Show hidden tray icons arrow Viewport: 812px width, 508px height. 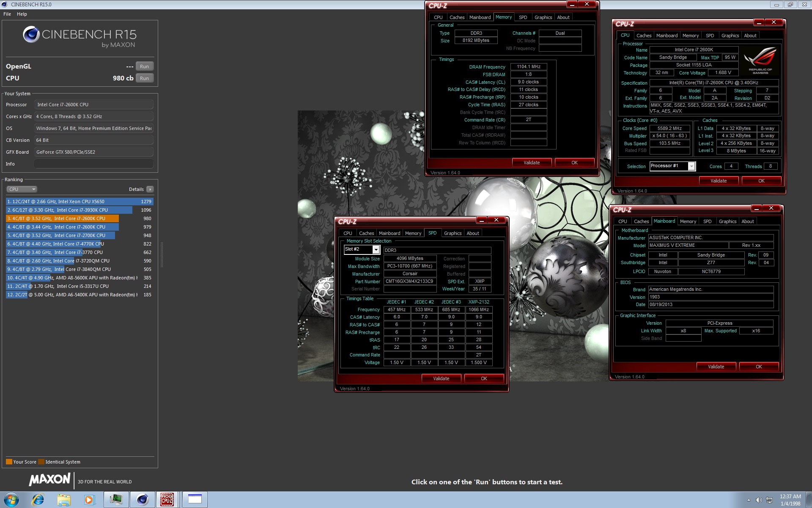749,500
